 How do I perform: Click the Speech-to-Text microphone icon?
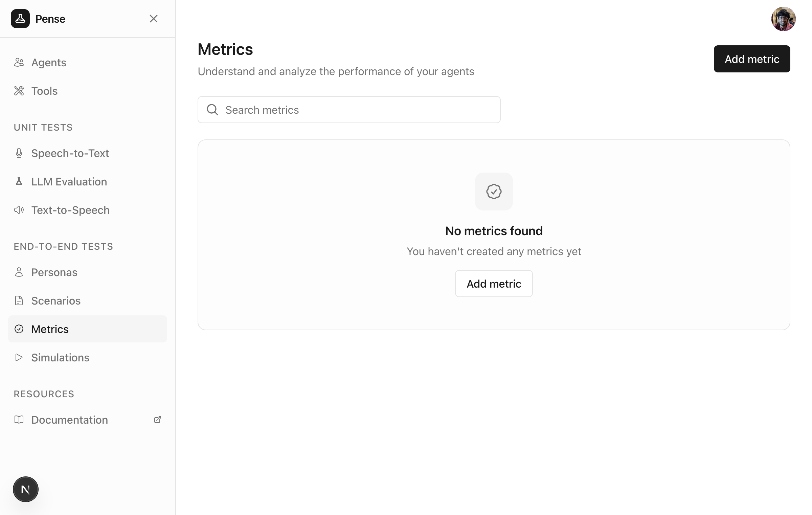click(19, 153)
